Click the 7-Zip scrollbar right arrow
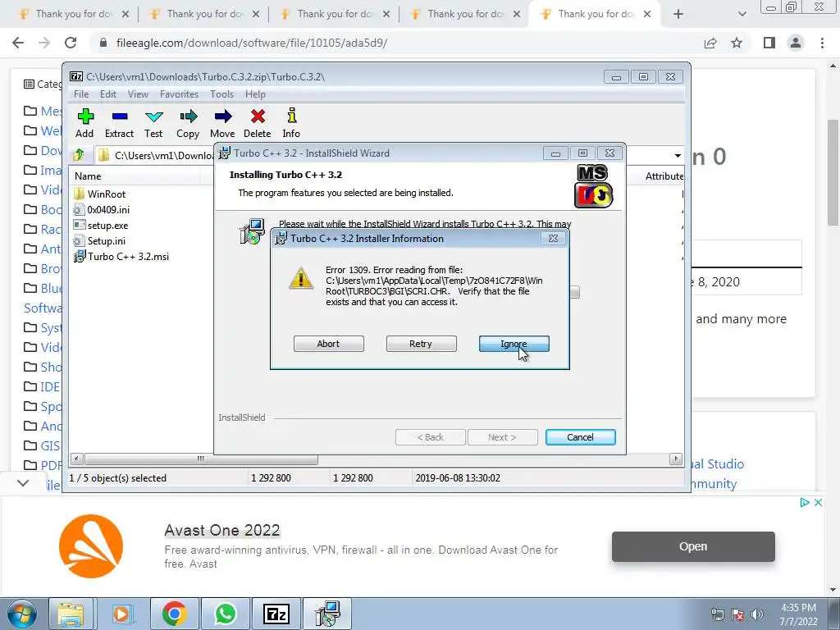The image size is (840, 630). click(x=676, y=459)
